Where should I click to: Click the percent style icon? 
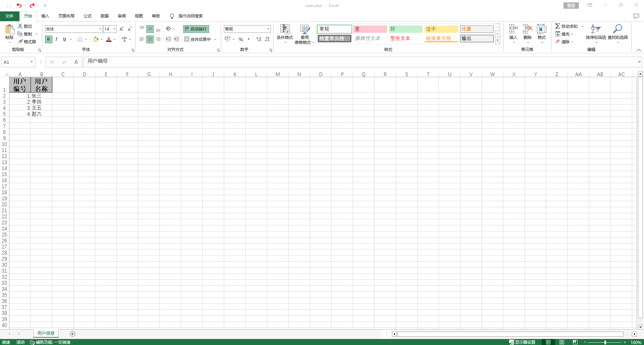point(241,40)
